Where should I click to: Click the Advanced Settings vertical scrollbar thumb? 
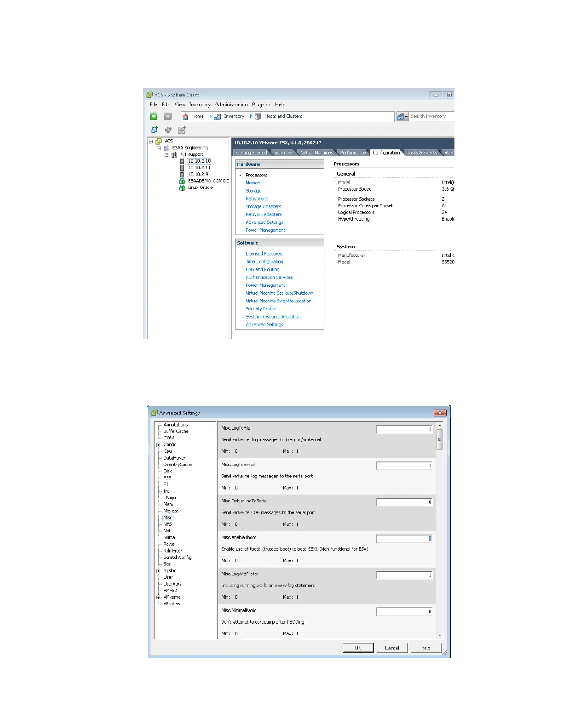pos(440,439)
